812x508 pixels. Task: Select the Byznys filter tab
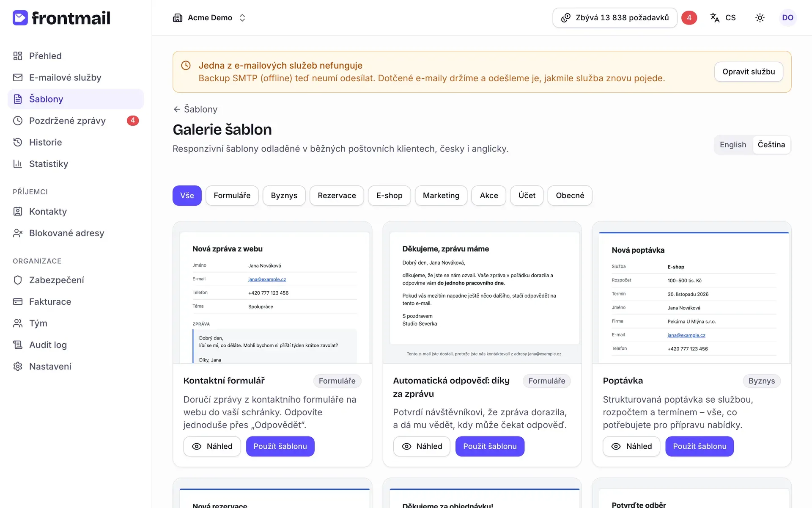pyautogui.click(x=284, y=196)
